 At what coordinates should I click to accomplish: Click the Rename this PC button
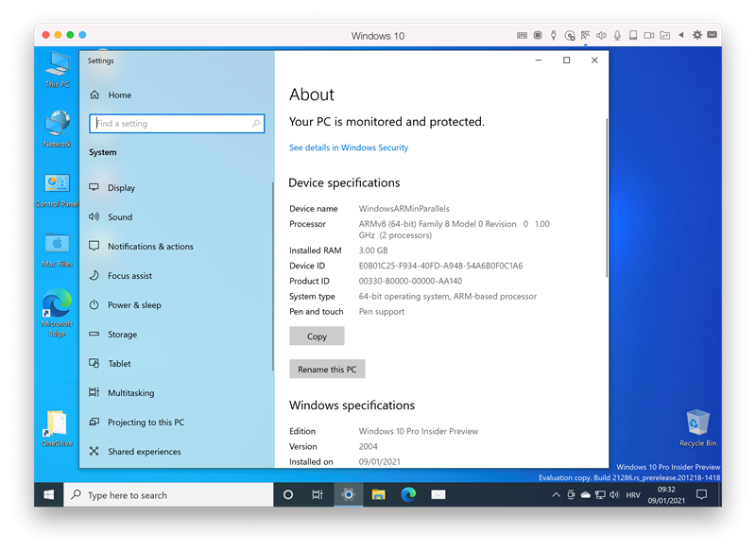[x=327, y=369]
